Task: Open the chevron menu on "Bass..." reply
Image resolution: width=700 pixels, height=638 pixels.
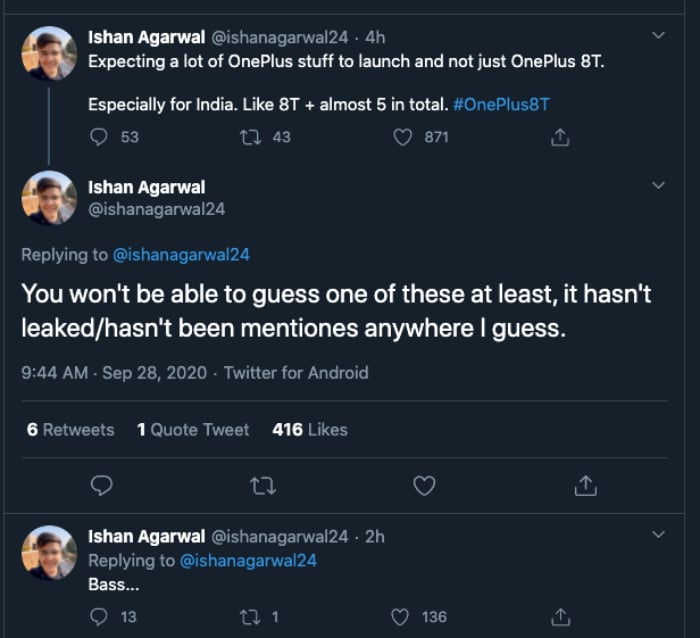Action: [x=658, y=536]
